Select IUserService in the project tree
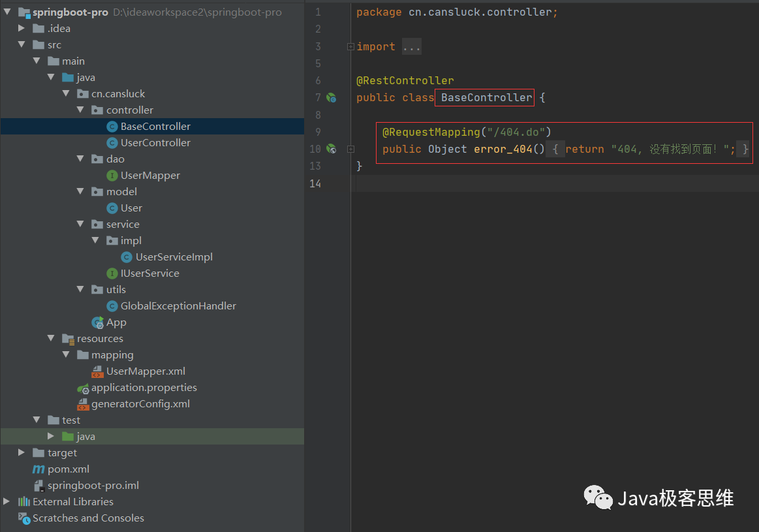Image resolution: width=759 pixels, height=532 pixels. click(x=150, y=274)
